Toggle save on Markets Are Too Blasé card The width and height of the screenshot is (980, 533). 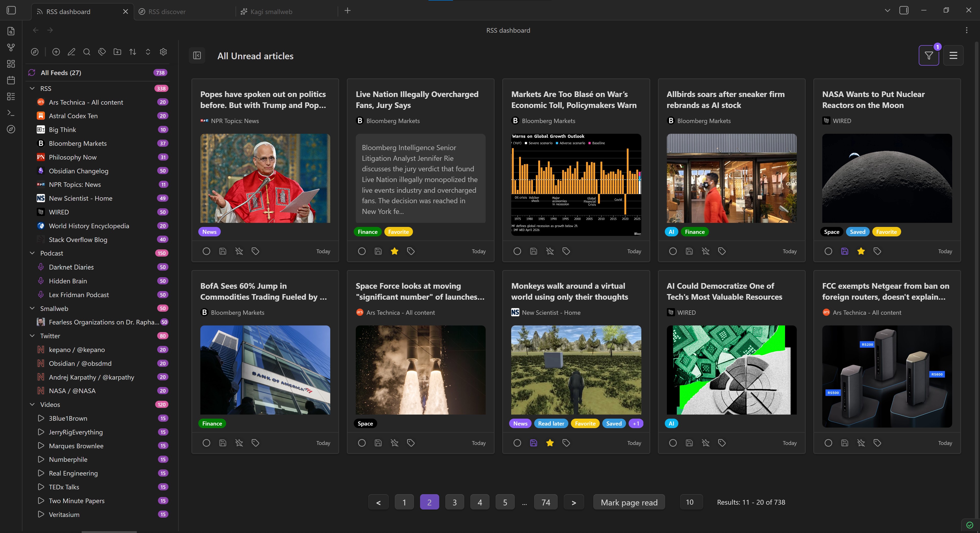533,251
